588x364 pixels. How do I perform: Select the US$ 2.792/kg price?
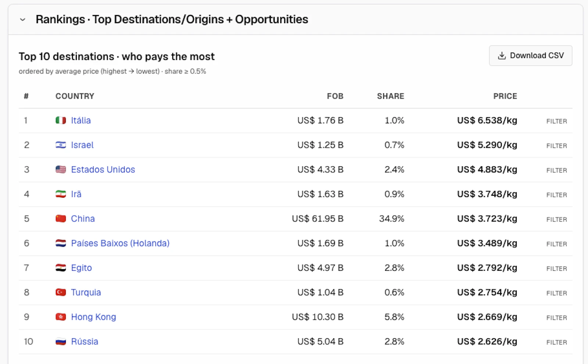(x=487, y=268)
